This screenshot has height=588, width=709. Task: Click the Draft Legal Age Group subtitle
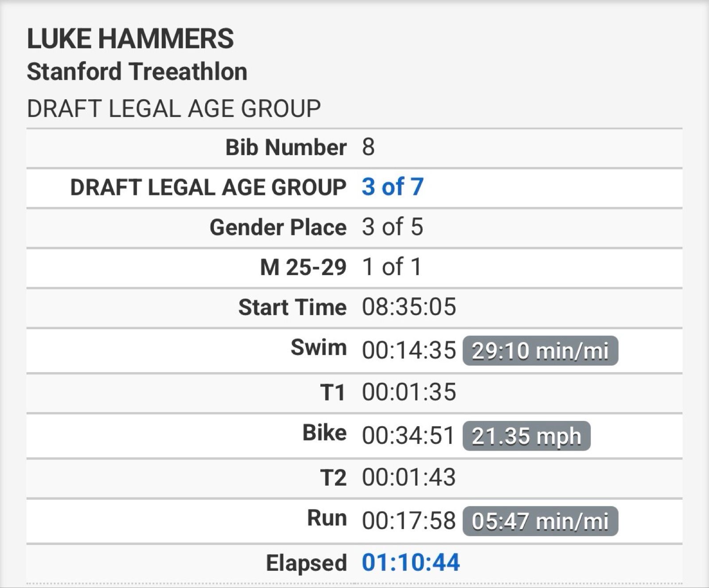[x=174, y=109]
